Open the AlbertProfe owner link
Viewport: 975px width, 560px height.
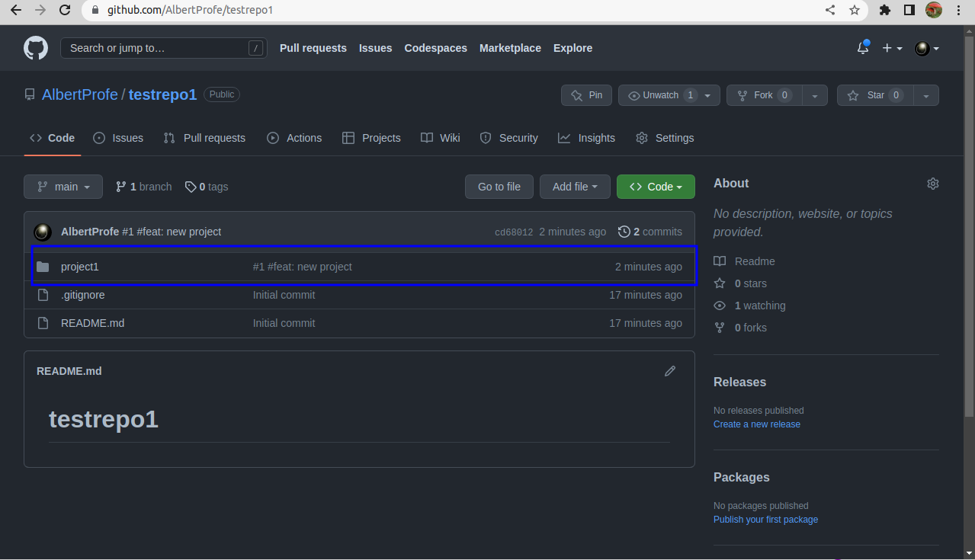point(80,94)
